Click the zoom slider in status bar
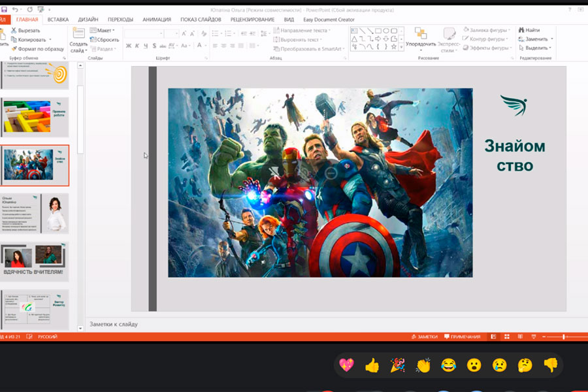 (x=564, y=336)
